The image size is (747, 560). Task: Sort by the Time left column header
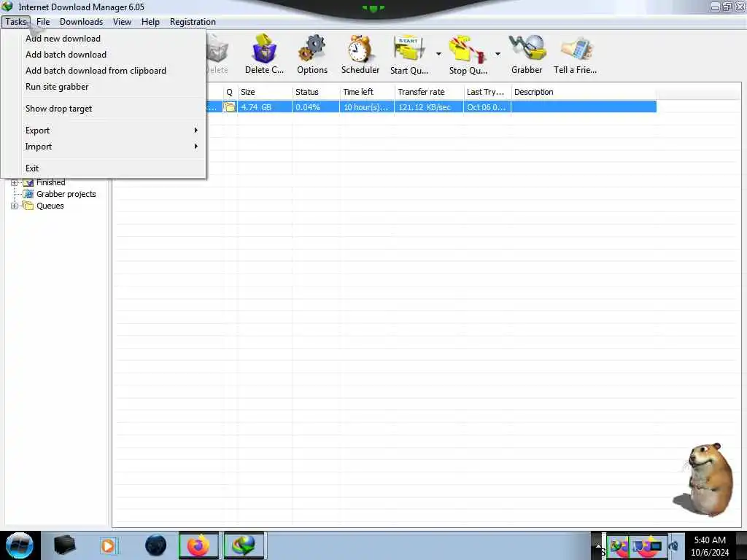point(367,92)
